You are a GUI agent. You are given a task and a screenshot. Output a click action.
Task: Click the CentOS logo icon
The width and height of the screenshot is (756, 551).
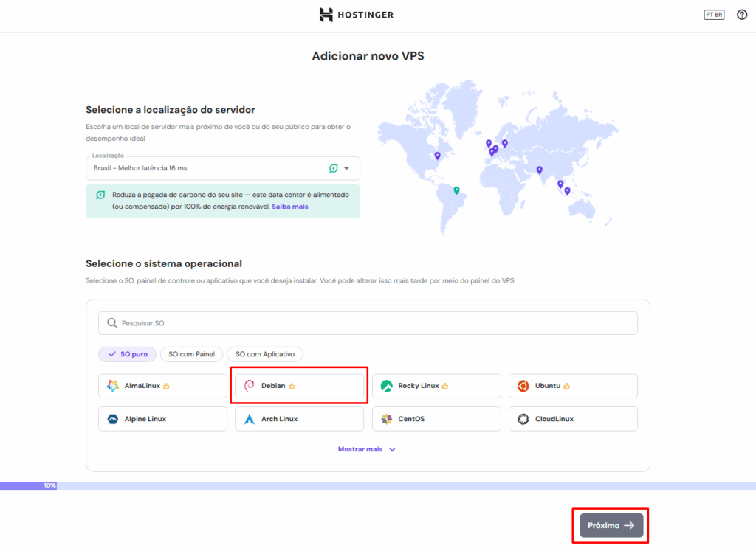tap(387, 419)
